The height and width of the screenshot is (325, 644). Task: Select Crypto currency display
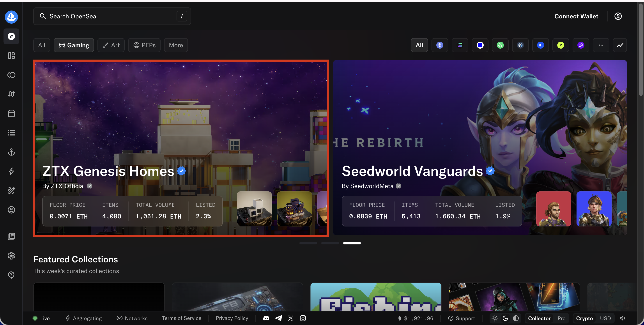584,318
